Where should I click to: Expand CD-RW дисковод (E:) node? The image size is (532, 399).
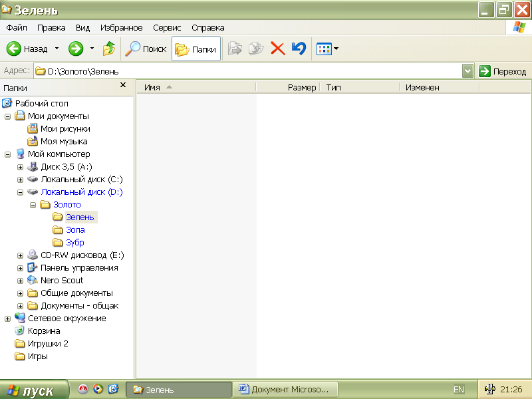click(x=20, y=255)
